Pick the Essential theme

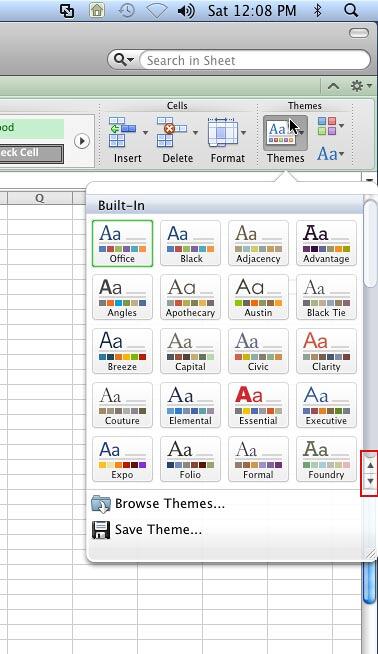pyautogui.click(x=258, y=405)
